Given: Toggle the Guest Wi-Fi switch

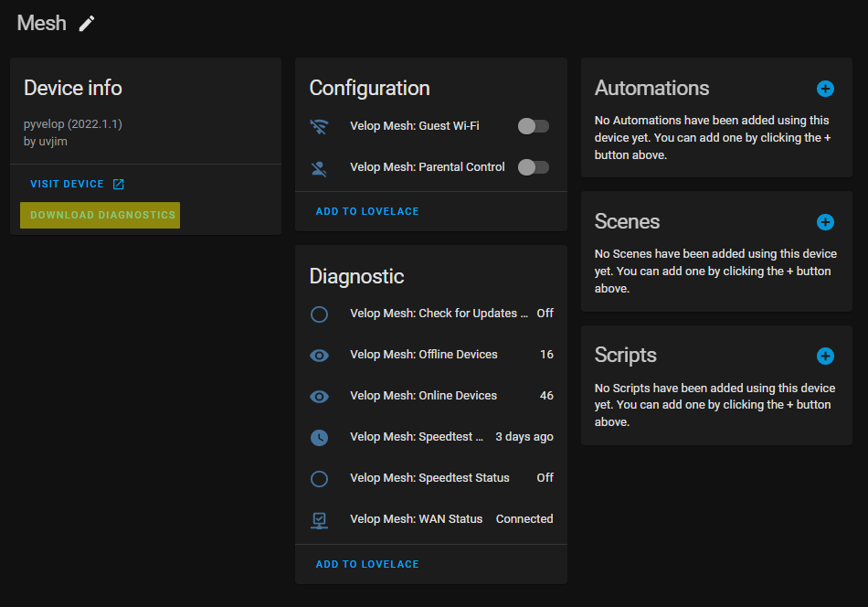Looking at the screenshot, I should [x=533, y=126].
